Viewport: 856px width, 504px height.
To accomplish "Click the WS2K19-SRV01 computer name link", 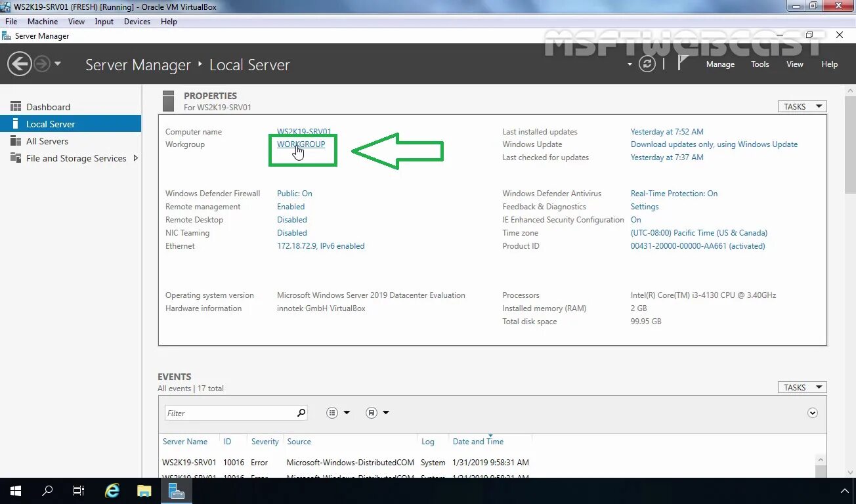I will [x=304, y=131].
